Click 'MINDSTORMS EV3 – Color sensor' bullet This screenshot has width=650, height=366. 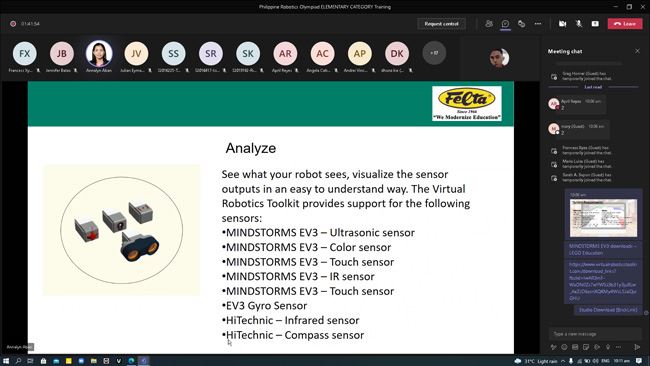click(x=306, y=247)
